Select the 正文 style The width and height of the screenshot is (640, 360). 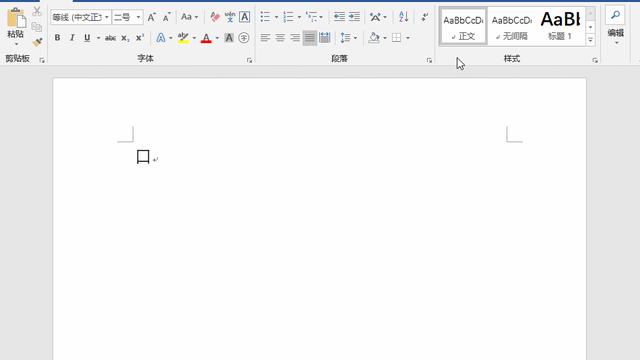[463, 26]
